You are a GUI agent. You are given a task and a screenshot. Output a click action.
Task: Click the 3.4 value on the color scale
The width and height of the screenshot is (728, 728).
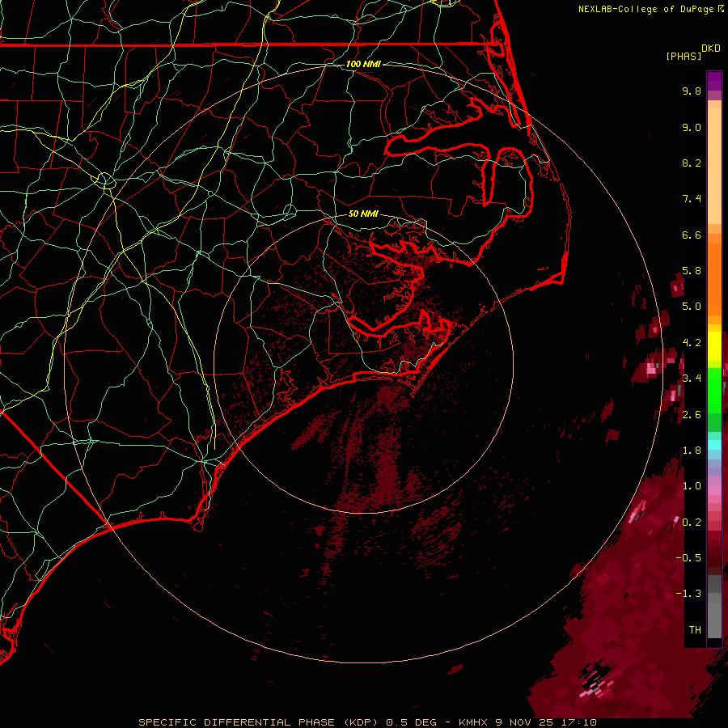692,379
